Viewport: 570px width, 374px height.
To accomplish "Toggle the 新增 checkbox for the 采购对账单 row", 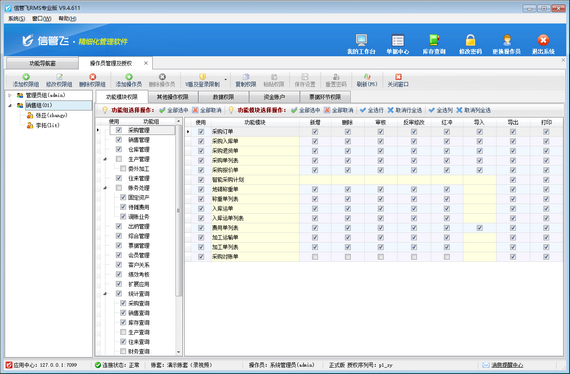I will (x=315, y=257).
